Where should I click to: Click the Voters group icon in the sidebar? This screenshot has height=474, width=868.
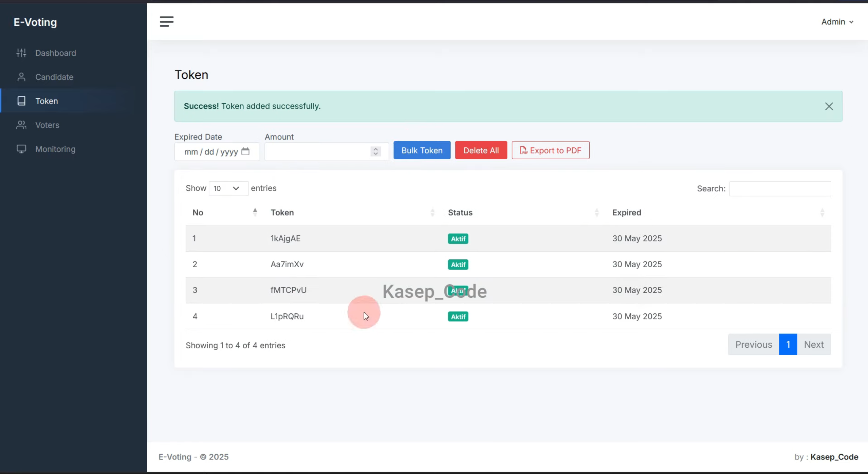coord(21,125)
